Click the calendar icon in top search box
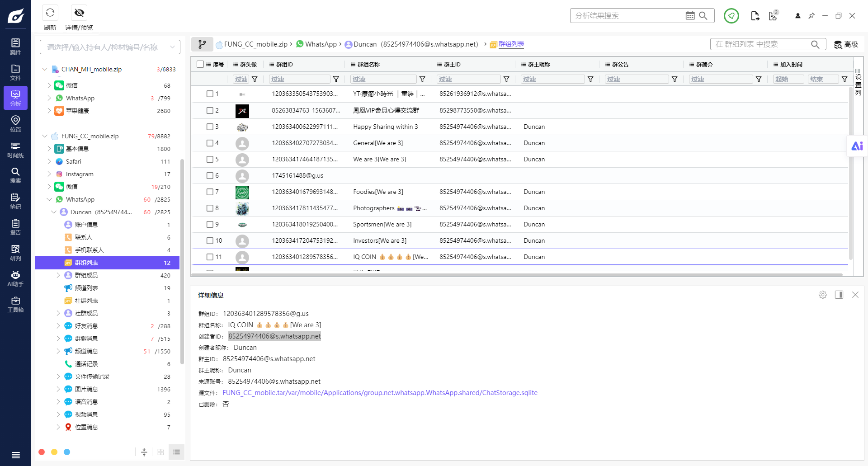The width and height of the screenshot is (868, 466). coord(690,16)
